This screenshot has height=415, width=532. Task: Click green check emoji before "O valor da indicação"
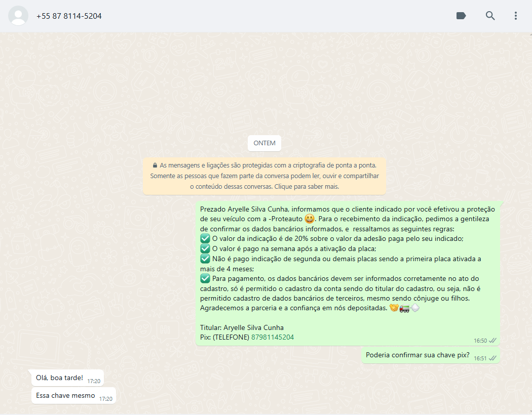click(x=205, y=238)
